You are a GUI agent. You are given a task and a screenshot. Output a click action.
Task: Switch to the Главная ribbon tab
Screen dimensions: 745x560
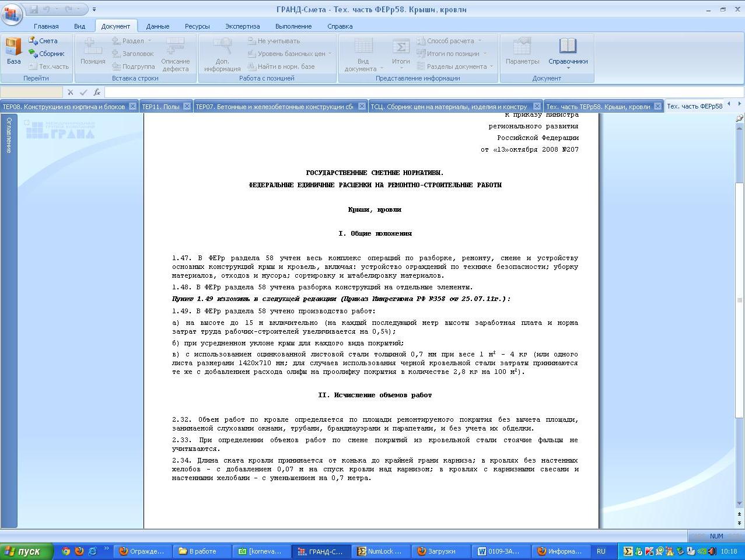pos(46,26)
